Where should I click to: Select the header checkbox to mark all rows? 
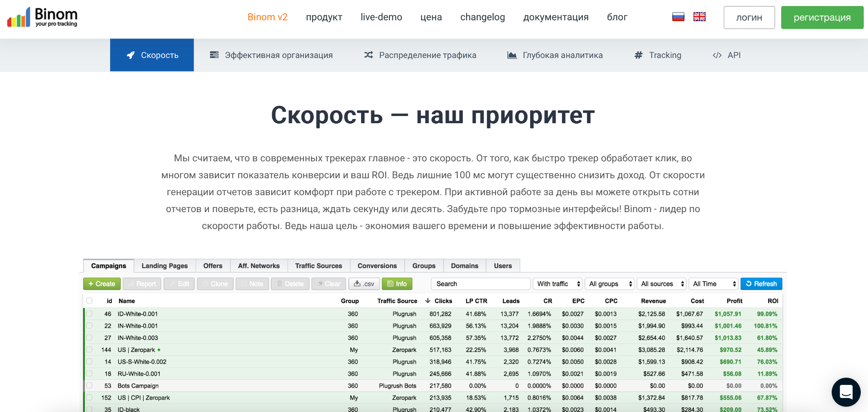(x=89, y=300)
